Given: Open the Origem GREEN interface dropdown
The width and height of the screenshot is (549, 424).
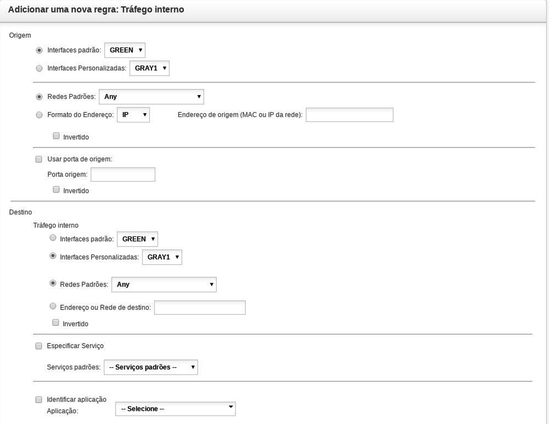Looking at the screenshot, I should coord(125,50).
